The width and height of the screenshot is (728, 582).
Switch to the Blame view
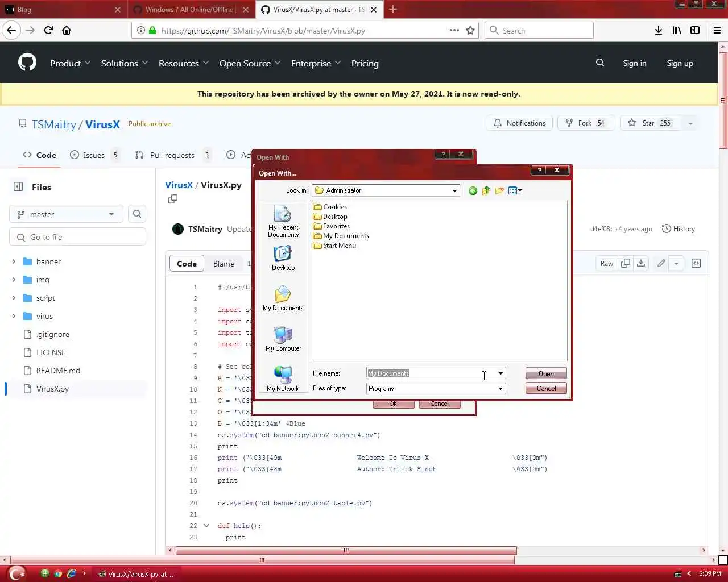coord(224,264)
